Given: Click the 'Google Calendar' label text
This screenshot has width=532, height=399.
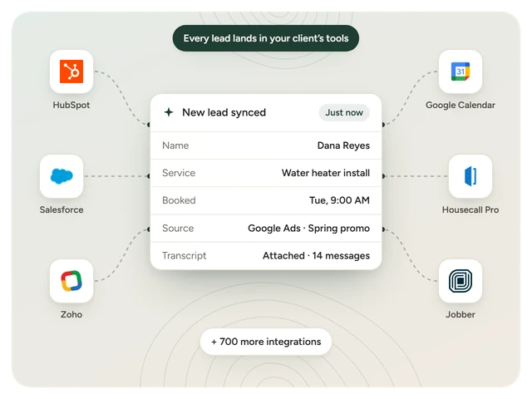Looking at the screenshot, I should (x=461, y=106).
